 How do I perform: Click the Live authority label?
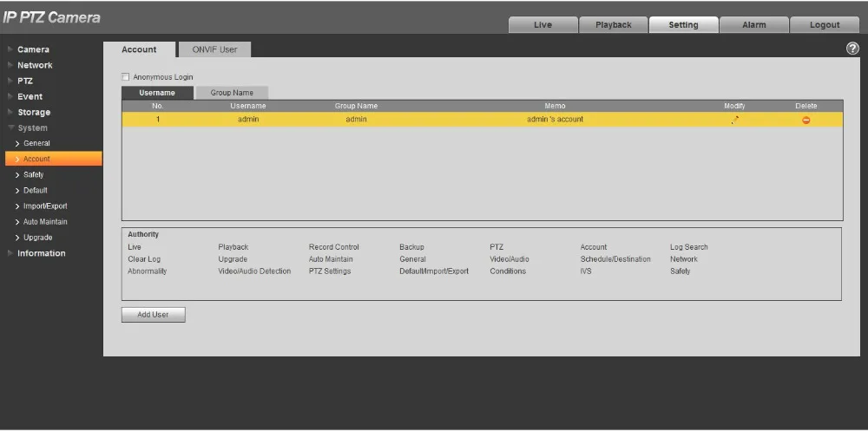(x=135, y=247)
